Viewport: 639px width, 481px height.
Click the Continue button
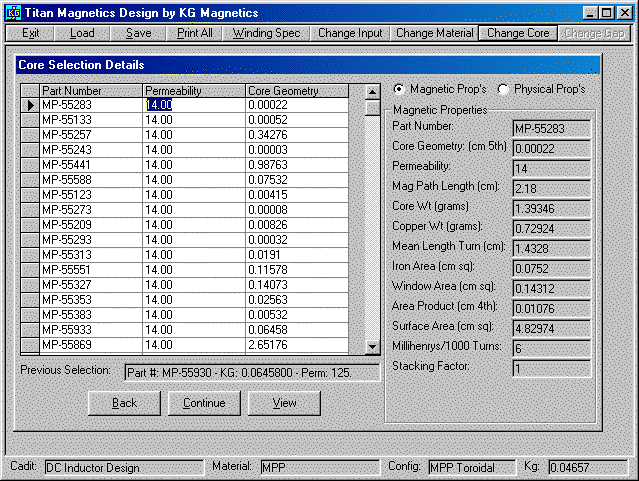204,403
